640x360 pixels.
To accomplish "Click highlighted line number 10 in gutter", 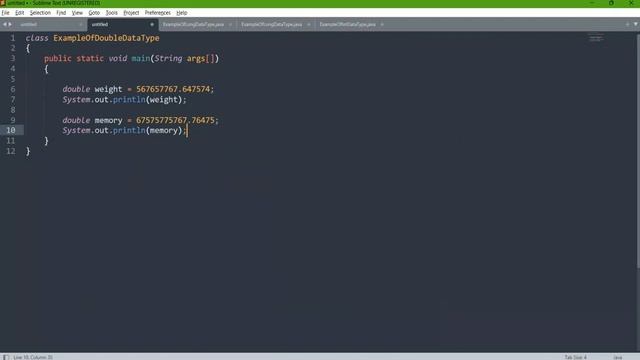I will 11,130.
